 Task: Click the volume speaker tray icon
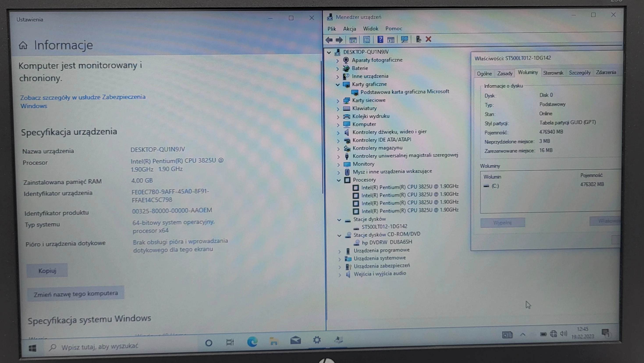(x=564, y=333)
